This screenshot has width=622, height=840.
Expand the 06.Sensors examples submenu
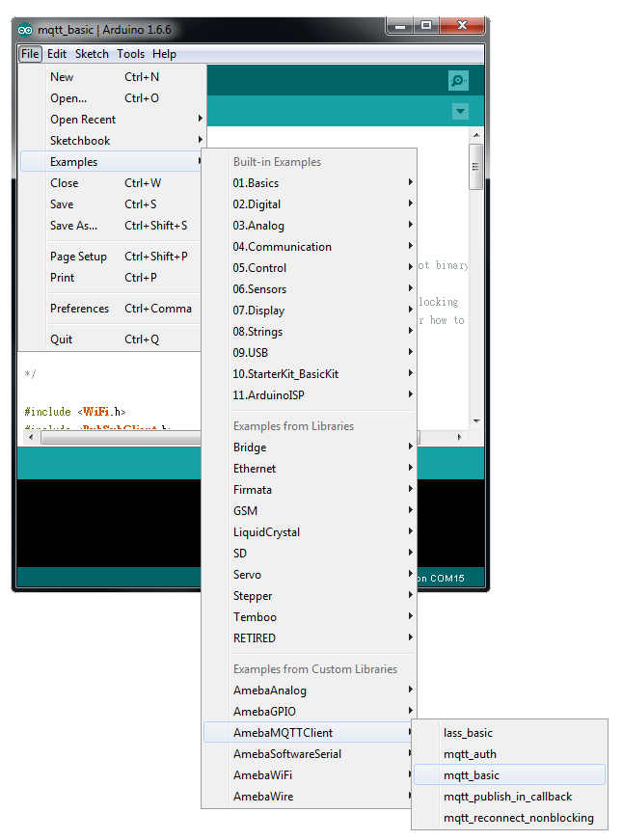(x=310, y=289)
